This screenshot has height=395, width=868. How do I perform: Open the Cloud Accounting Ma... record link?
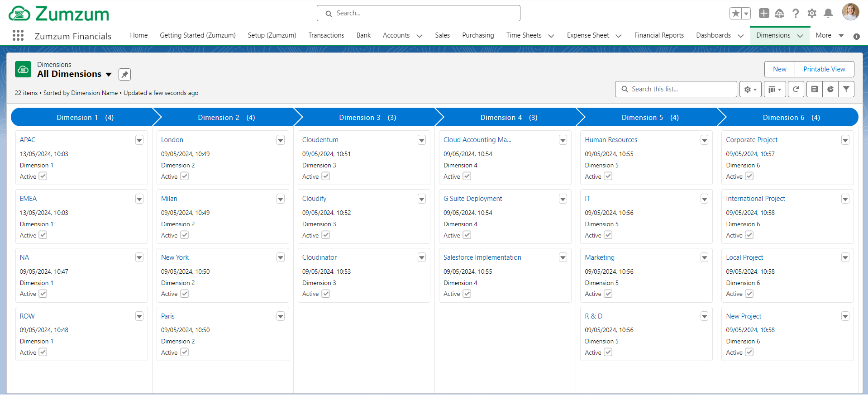pos(477,140)
